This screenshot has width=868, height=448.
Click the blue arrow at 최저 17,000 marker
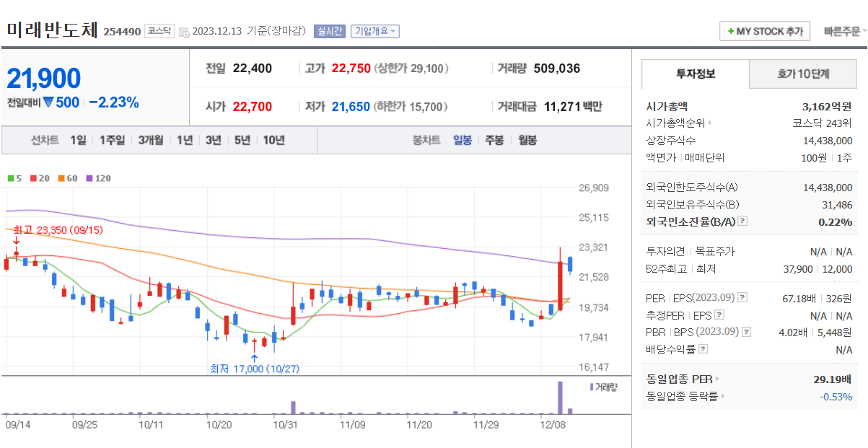254,357
